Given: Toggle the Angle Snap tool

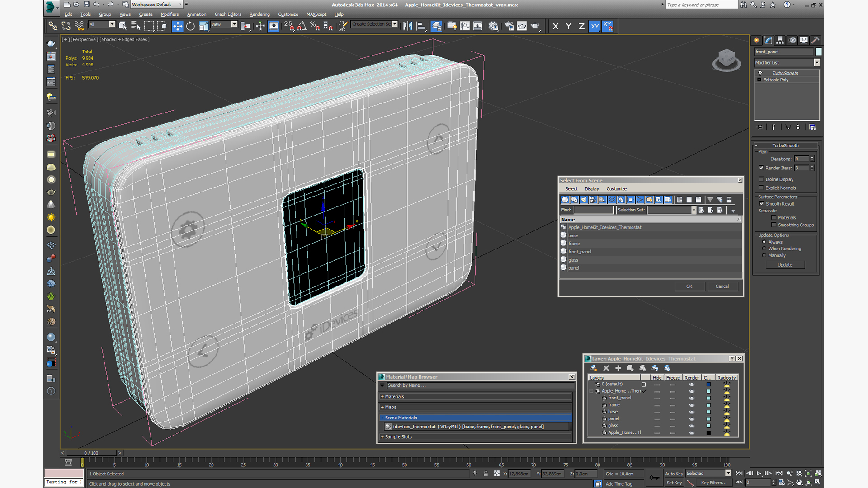Looking at the screenshot, I should (302, 26).
